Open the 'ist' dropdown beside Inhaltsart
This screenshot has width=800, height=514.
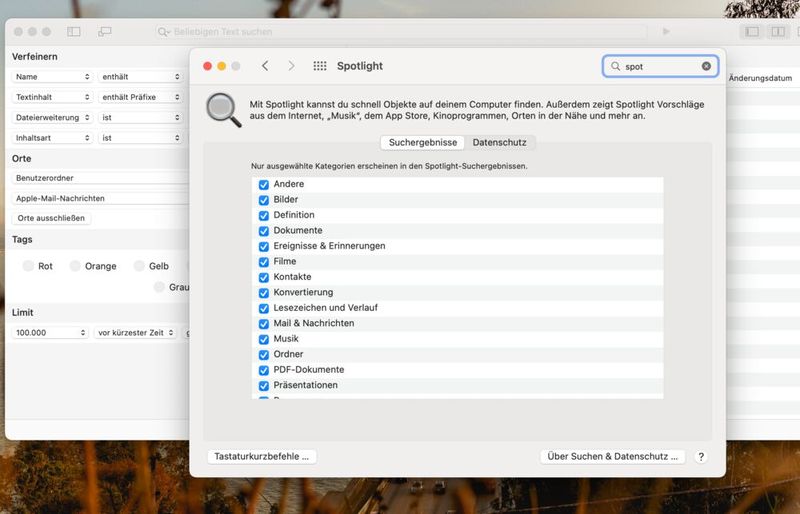click(140, 138)
